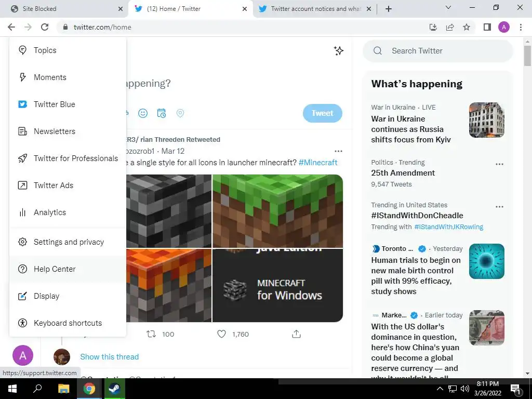Open Settings and privacy
This screenshot has width=532, height=399.
[68, 242]
